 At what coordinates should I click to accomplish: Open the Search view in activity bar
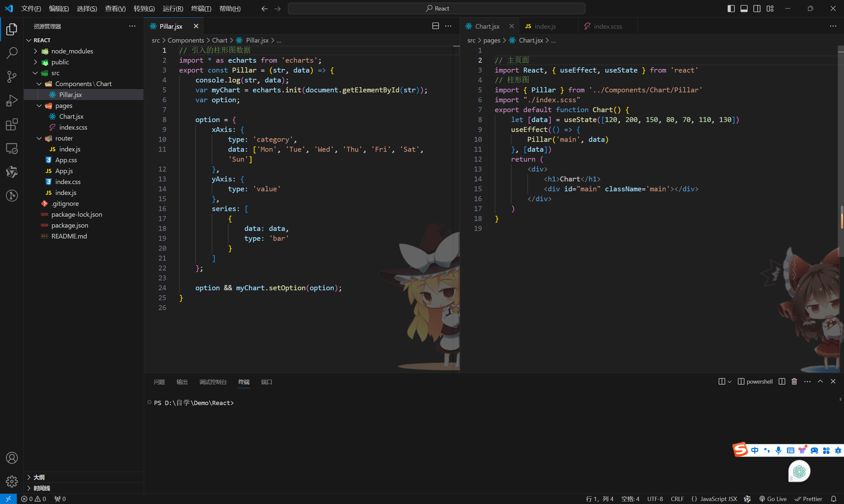click(12, 53)
